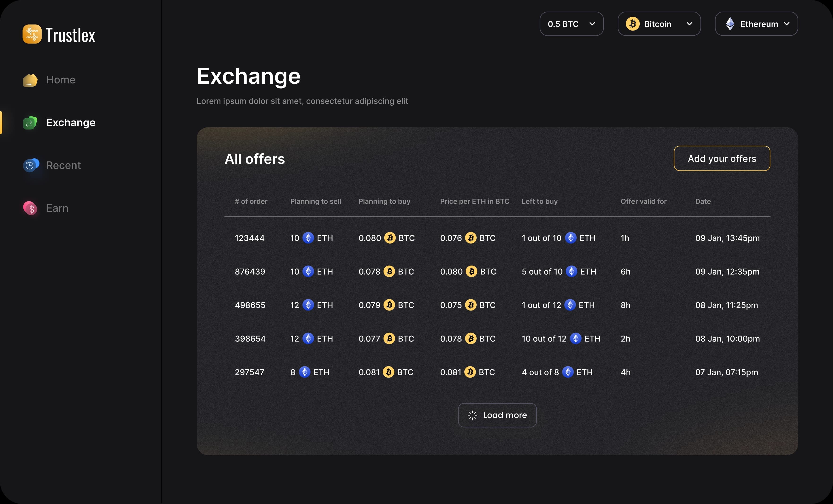The width and height of the screenshot is (833, 504).
Task: Open the Recent menu item
Action: [64, 166]
